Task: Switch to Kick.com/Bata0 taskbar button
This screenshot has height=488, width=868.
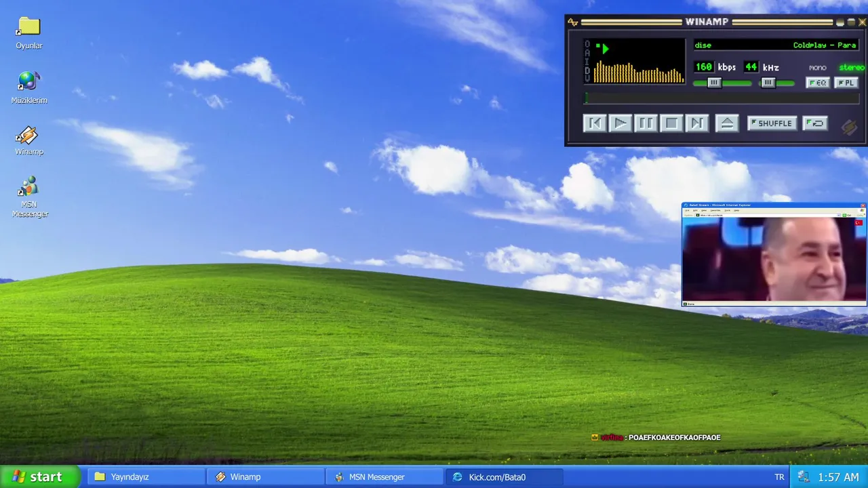Action: [x=503, y=477]
